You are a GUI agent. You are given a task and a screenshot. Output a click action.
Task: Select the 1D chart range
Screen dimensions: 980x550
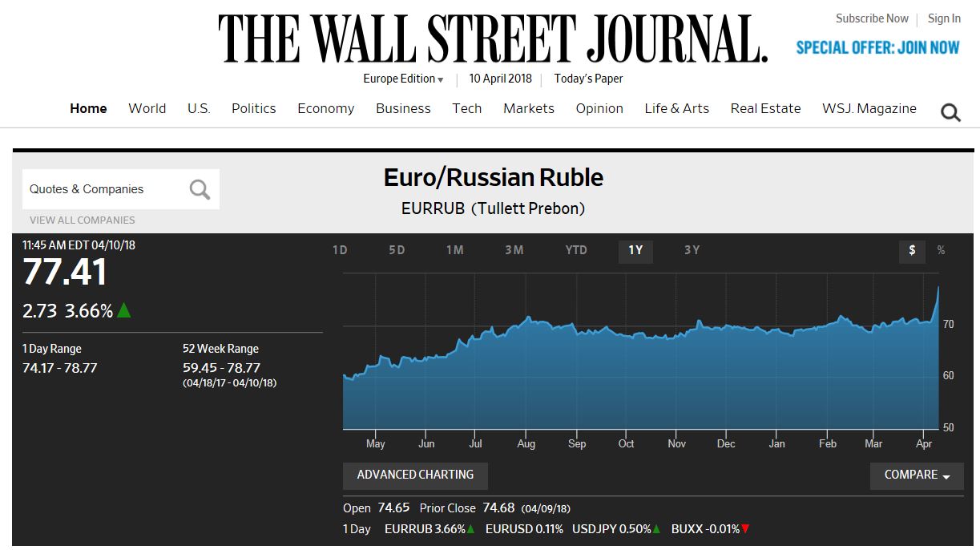pyautogui.click(x=340, y=250)
